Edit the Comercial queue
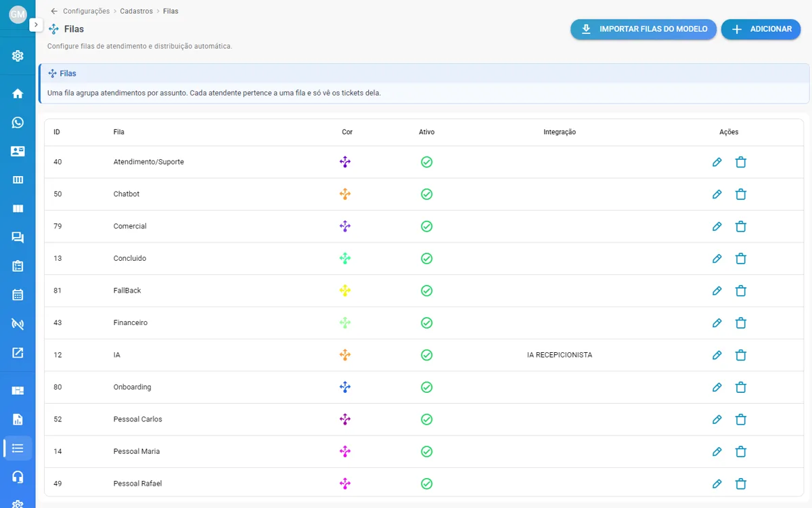This screenshot has width=812, height=508. [717, 226]
